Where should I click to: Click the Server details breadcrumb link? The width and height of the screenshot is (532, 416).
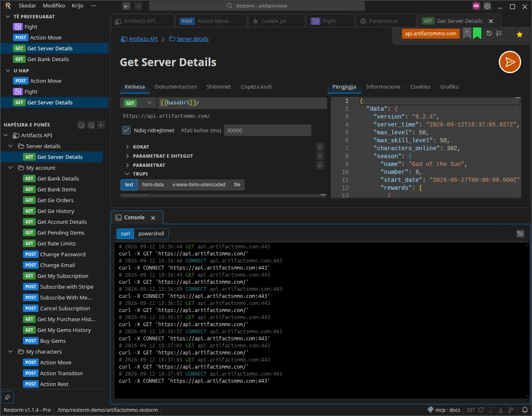tap(192, 39)
